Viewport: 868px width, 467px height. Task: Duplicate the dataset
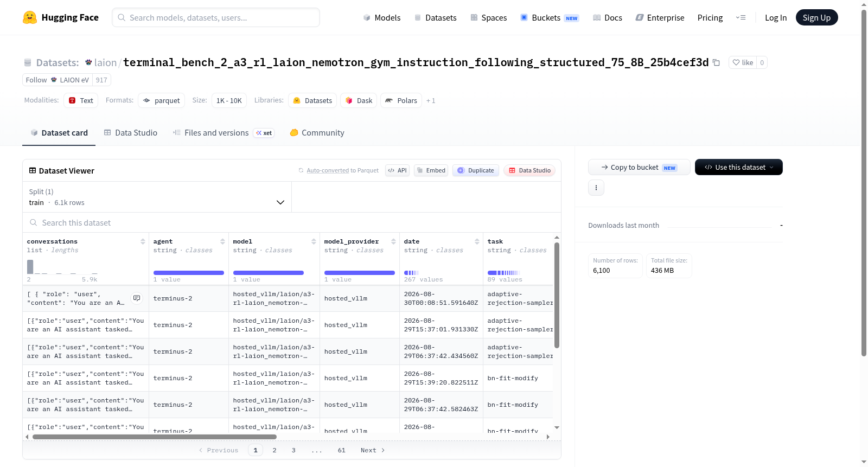(x=476, y=170)
